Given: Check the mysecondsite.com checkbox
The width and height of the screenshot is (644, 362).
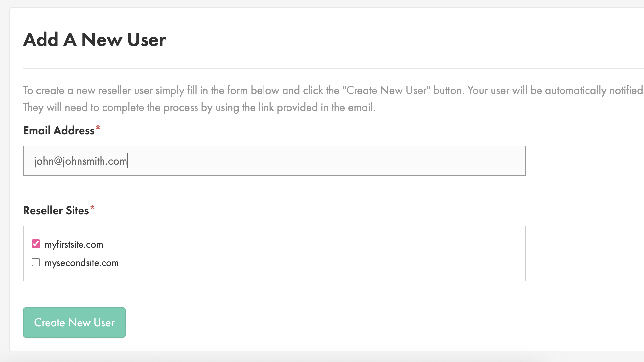Looking at the screenshot, I should coord(36,262).
